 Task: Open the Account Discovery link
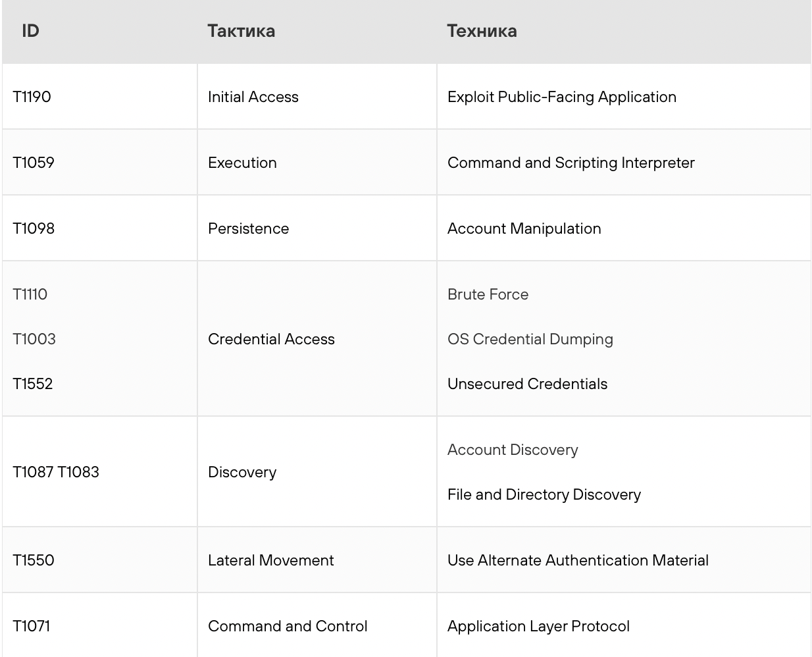click(513, 450)
